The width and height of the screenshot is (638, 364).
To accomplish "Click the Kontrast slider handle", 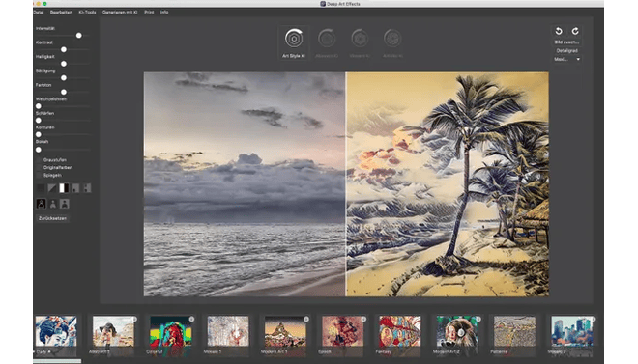I will [x=64, y=49].
